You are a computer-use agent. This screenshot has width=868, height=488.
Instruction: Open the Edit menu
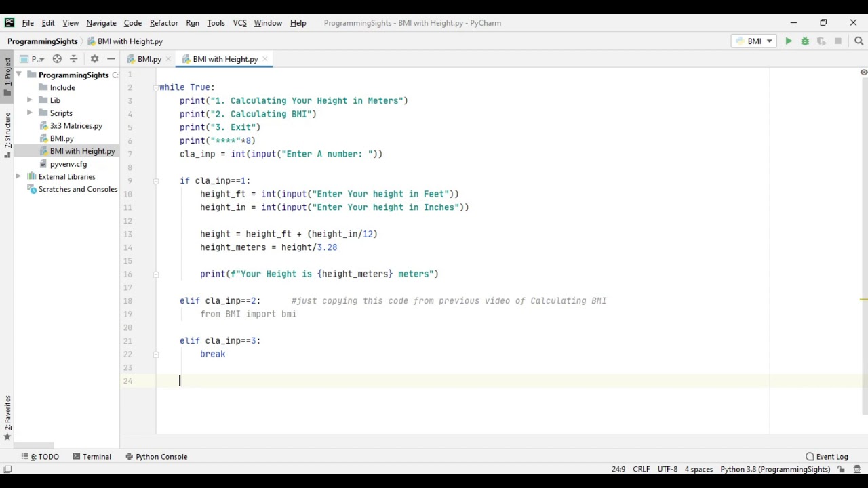(x=48, y=23)
